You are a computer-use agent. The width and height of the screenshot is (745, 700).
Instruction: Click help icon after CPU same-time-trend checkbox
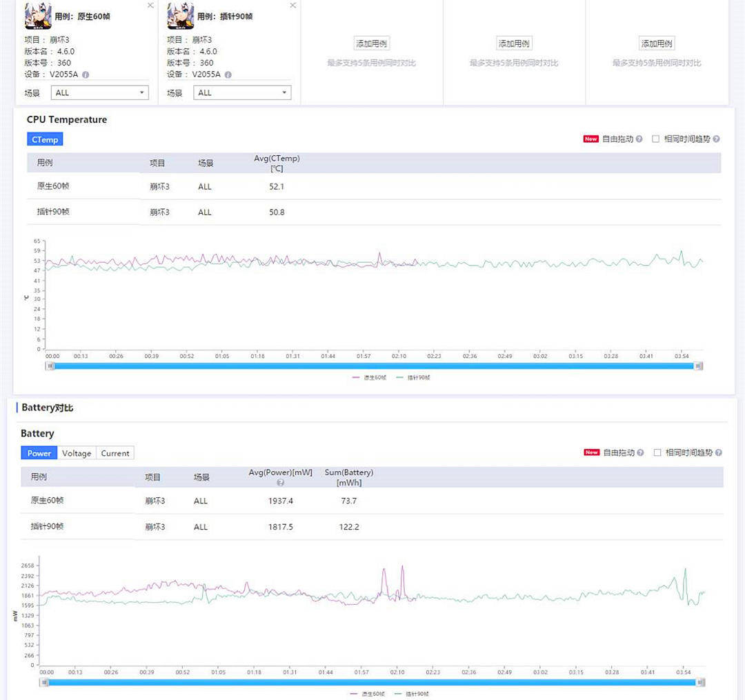point(717,139)
